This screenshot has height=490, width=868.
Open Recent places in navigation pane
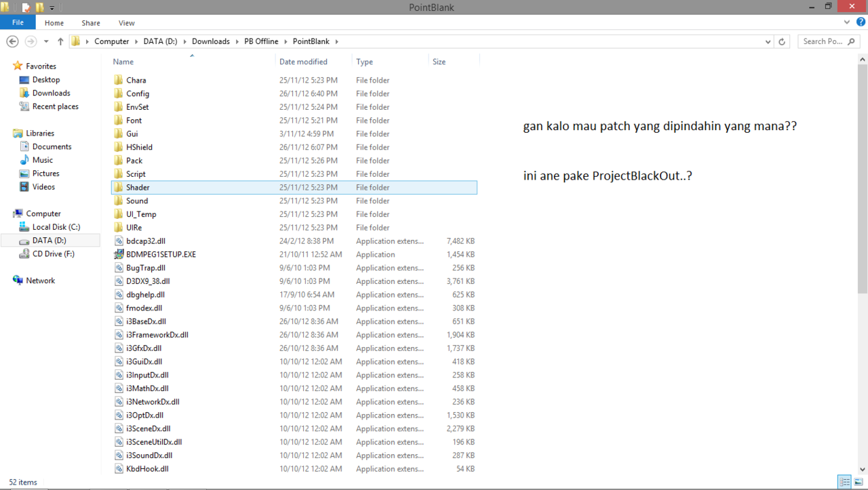pyautogui.click(x=55, y=106)
